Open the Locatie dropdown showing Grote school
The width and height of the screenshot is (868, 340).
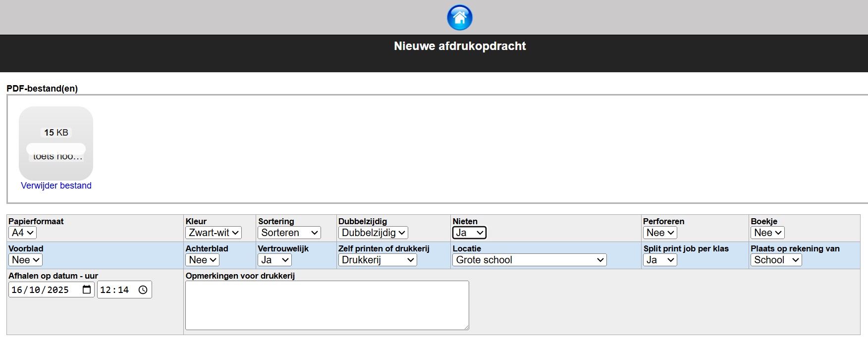pos(529,260)
